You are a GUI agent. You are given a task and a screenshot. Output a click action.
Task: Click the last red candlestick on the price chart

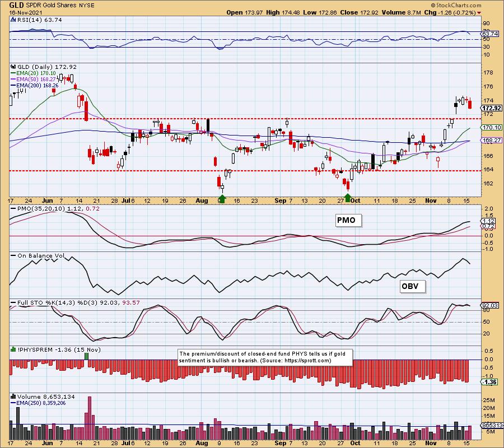pos(470,104)
